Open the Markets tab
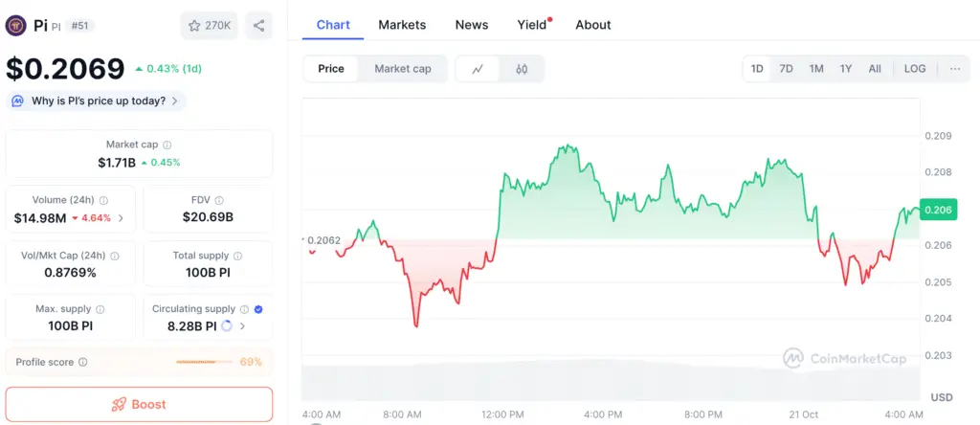Image resolution: width=980 pixels, height=425 pixels. tap(402, 25)
